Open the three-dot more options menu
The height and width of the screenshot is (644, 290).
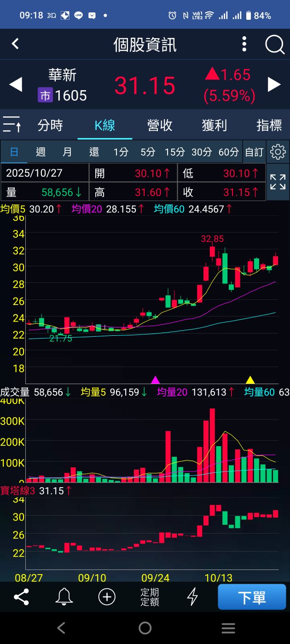tap(244, 44)
